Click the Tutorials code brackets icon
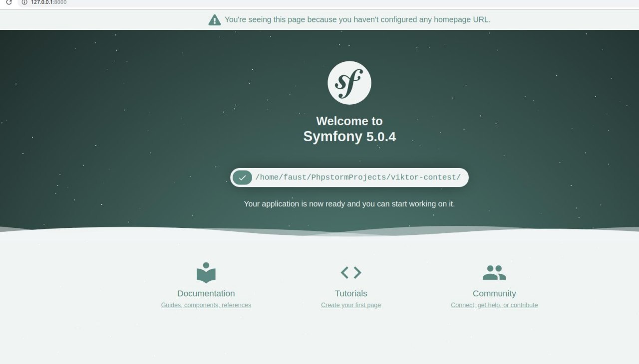639x364 pixels. 351,272
